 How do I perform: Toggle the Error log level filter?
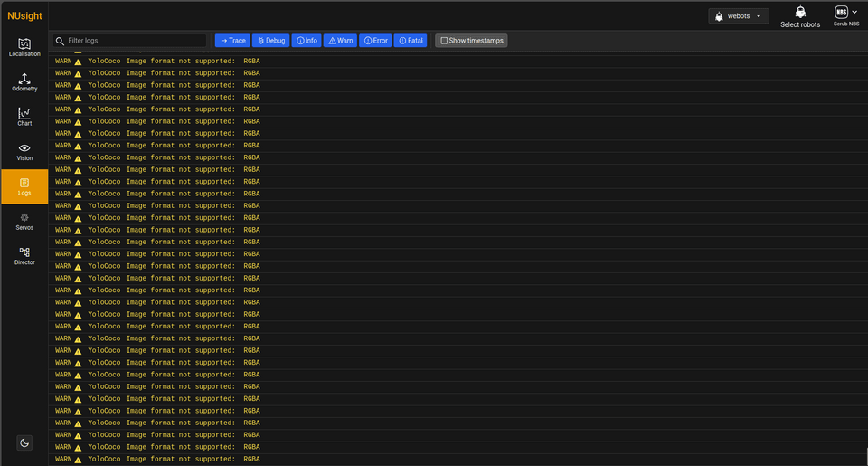click(375, 41)
